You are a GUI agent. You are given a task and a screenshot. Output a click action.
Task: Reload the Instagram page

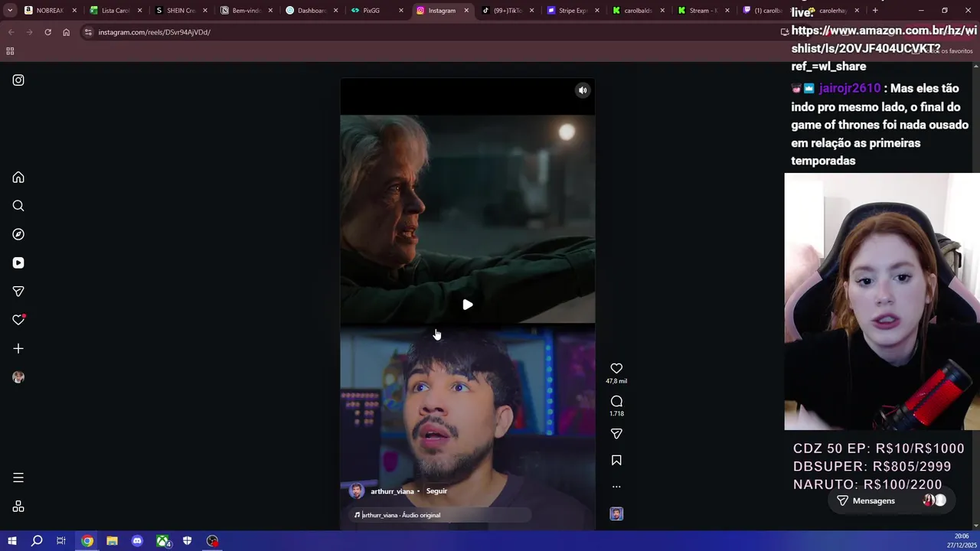[47, 32]
